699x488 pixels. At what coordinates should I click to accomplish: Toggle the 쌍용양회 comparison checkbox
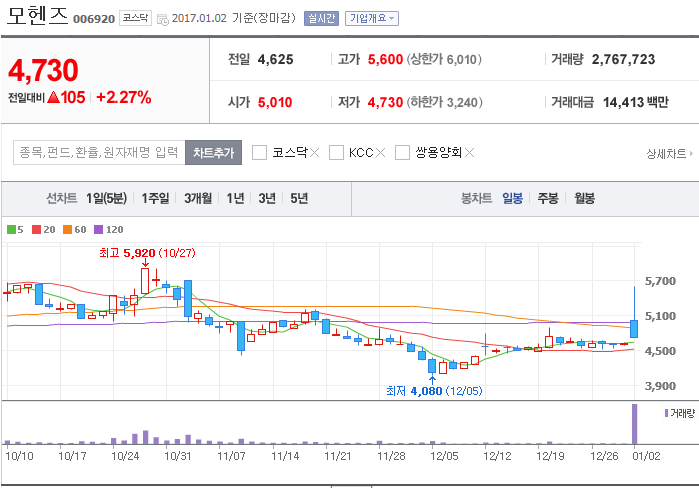point(403,152)
